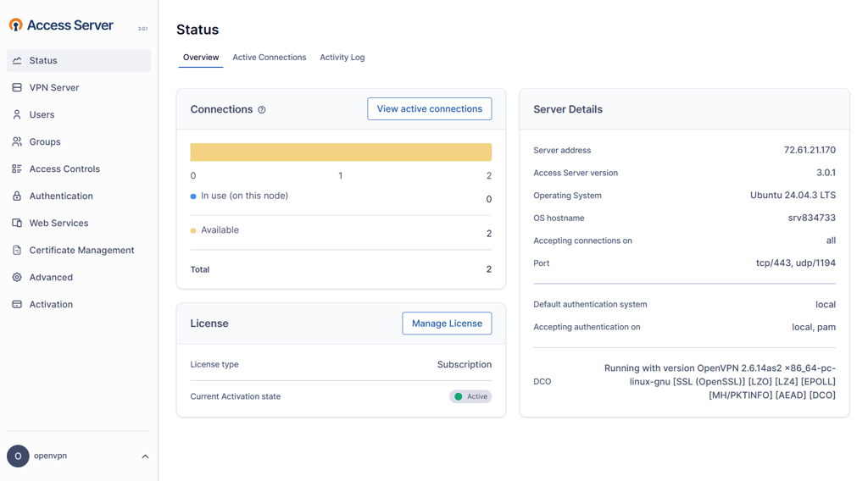Click the 3.0.1 version label beside logo
The width and height of the screenshot is (868, 481).
pos(142,29)
